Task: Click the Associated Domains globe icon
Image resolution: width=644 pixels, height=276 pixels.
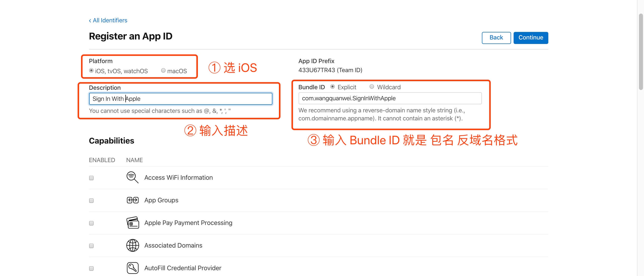Action: [x=132, y=245]
